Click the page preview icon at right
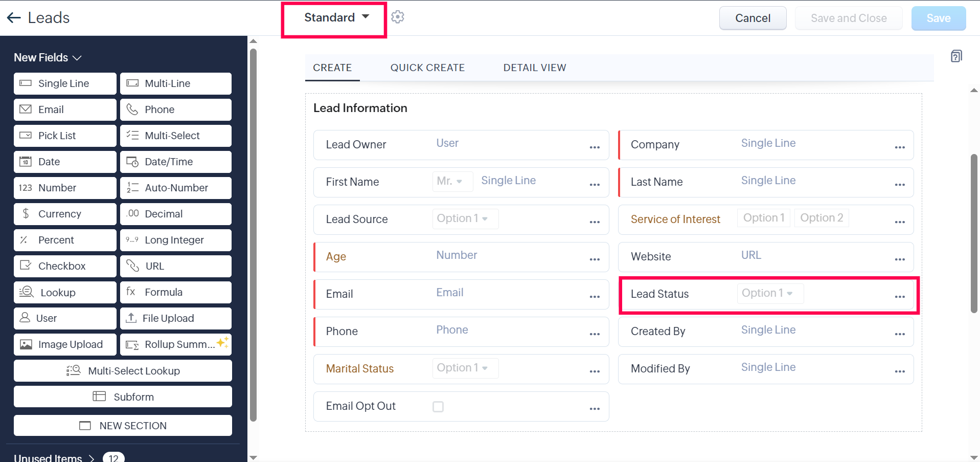Image resolution: width=980 pixels, height=462 pixels. [956, 56]
